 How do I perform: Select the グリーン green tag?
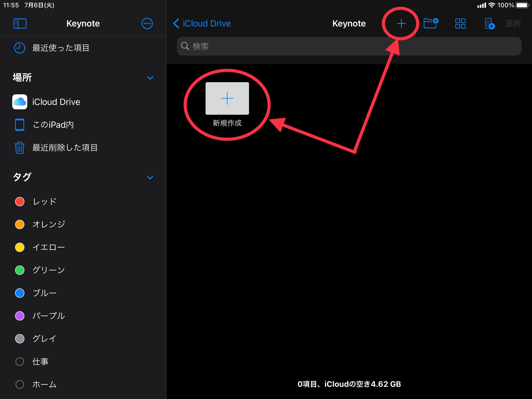coord(83,270)
